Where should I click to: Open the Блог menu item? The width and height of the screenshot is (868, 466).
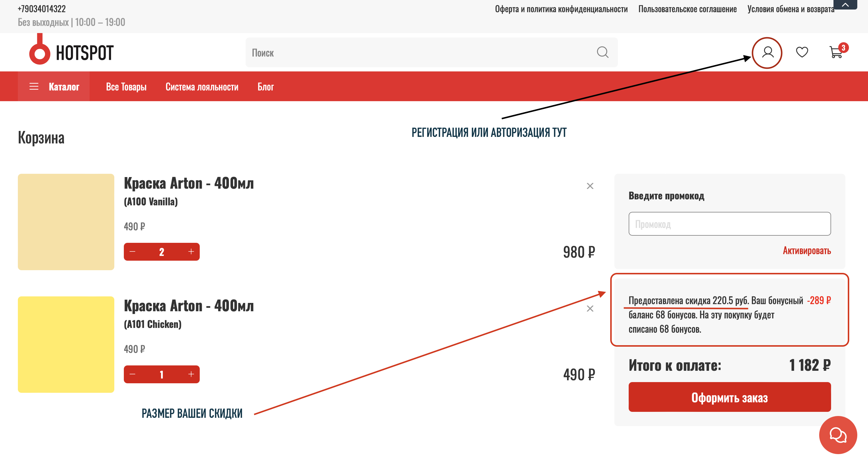tap(266, 87)
